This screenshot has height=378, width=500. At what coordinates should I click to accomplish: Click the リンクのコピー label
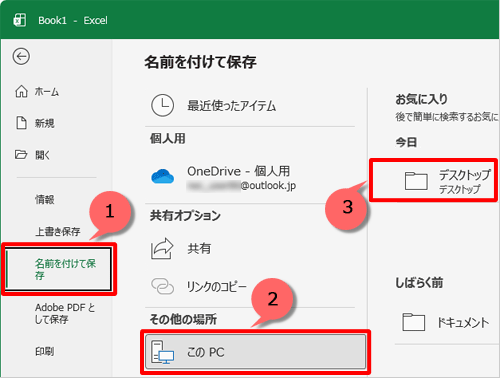[217, 286]
